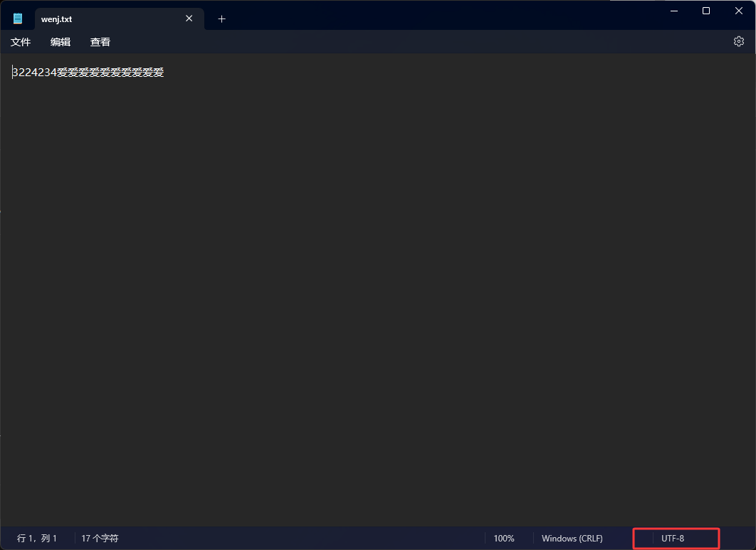The height and width of the screenshot is (550, 756).
Task: Open the 查看 menu
Action: point(100,42)
